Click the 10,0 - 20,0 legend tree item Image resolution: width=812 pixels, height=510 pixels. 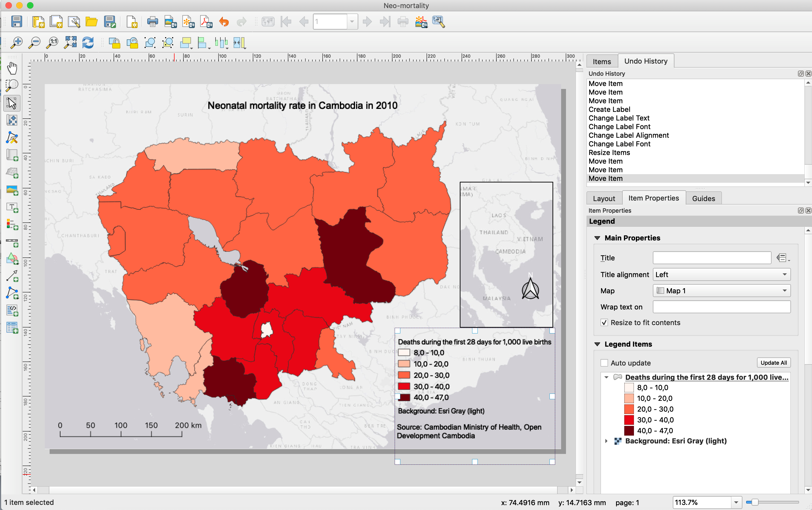654,398
